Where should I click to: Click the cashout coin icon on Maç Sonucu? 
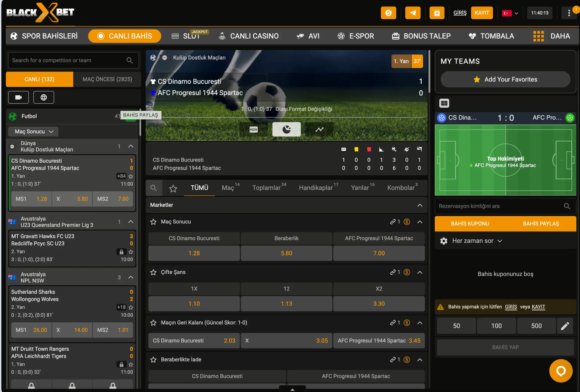point(407,222)
